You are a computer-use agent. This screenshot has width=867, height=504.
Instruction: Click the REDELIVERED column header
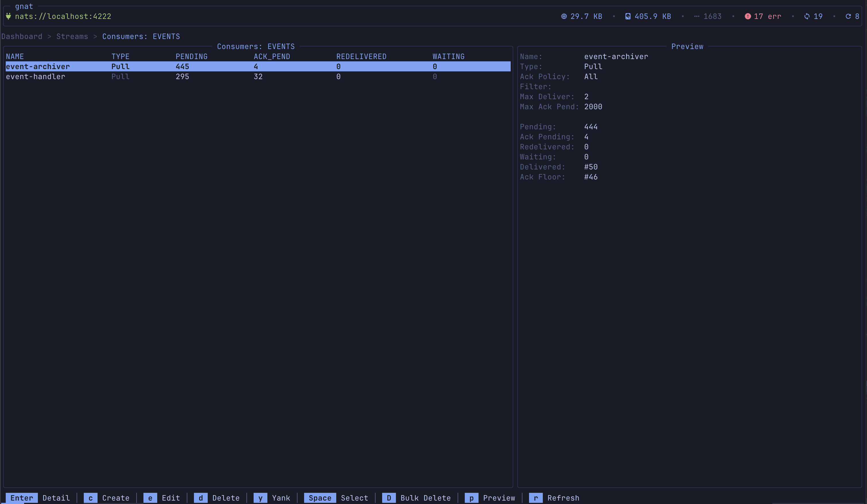point(361,56)
